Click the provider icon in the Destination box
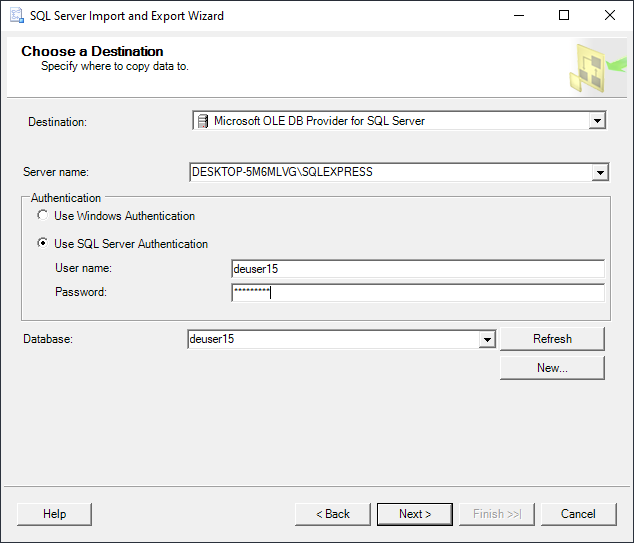The height and width of the screenshot is (543, 634). pyautogui.click(x=203, y=121)
